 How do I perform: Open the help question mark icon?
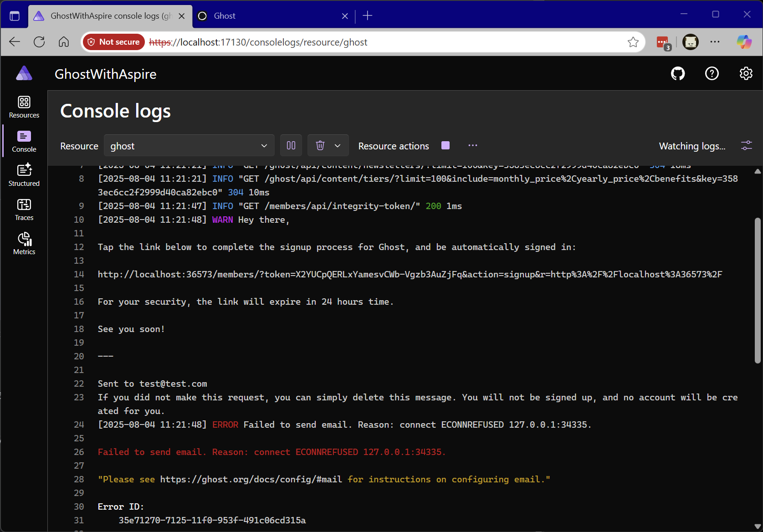pyautogui.click(x=712, y=73)
